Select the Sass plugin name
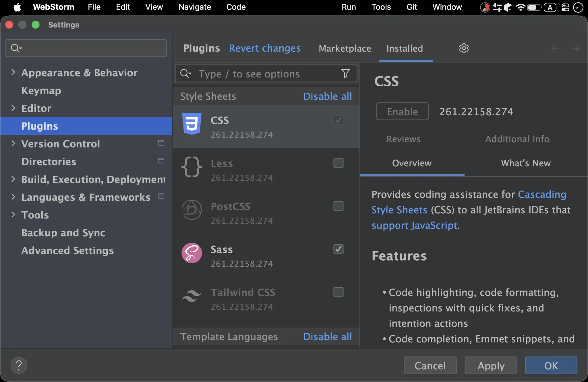This screenshot has height=382, width=588. [x=222, y=250]
